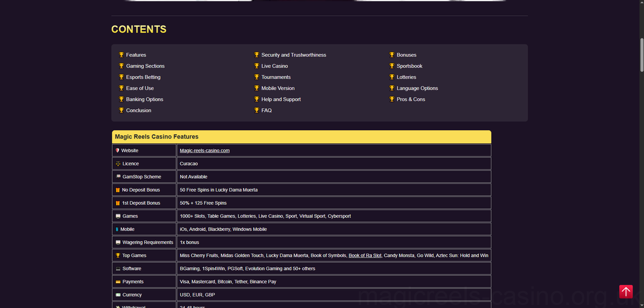The width and height of the screenshot is (644, 308).
Task: Click the scales icon in Licence row
Action: pos(118,164)
